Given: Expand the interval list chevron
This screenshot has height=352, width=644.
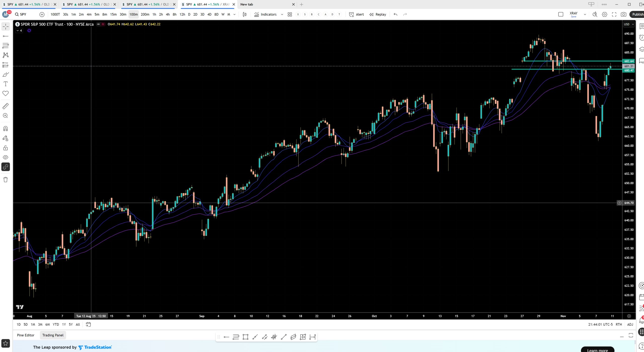Looking at the screenshot, I should tap(234, 14).
